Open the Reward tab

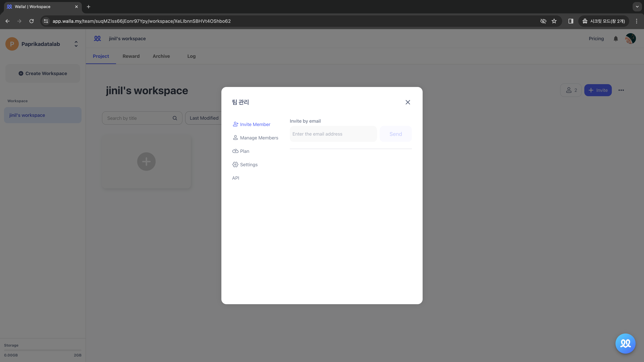(x=131, y=56)
